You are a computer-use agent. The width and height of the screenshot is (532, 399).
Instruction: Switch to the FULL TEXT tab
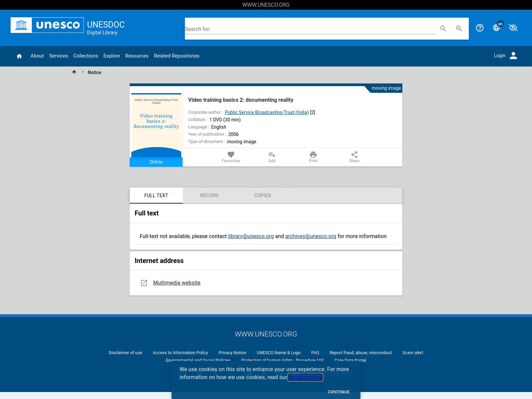click(156, 196)
